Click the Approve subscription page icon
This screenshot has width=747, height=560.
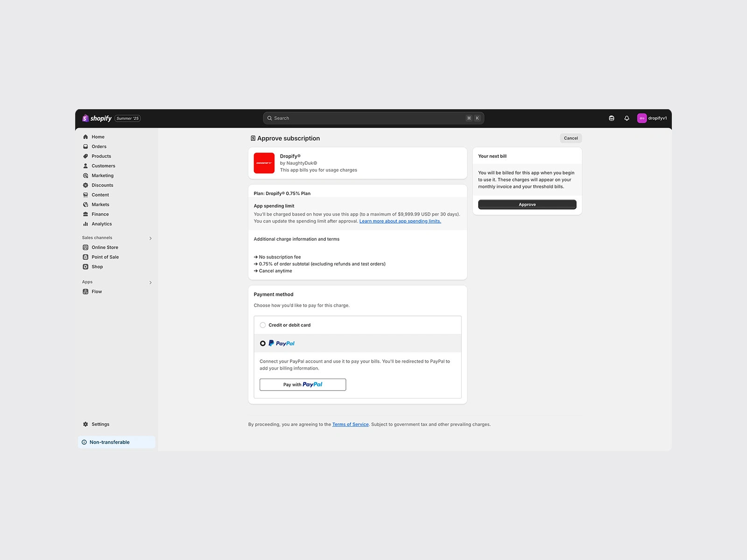pyautogui.click(x=253, y=139)
